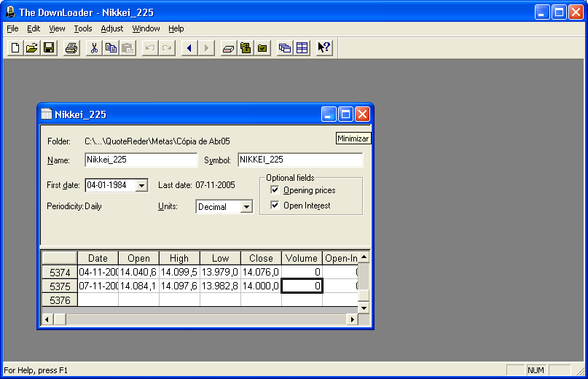Print with the printer toolbar icon
The image size is (588, 379).
(71, 48)
